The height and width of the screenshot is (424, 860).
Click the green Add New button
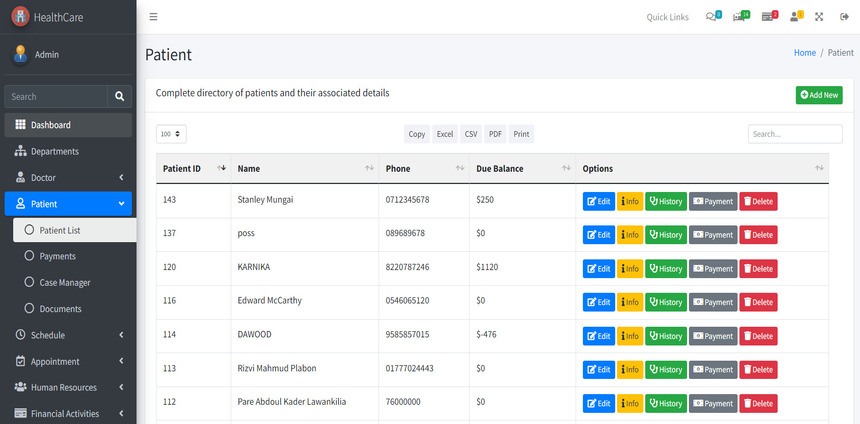pos(819,95)
